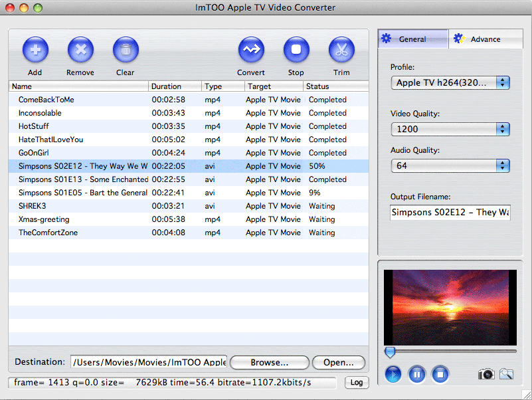Click the Stop conversion icon
This screenshot has width=532, height=400.
click(x=296, y=50)
